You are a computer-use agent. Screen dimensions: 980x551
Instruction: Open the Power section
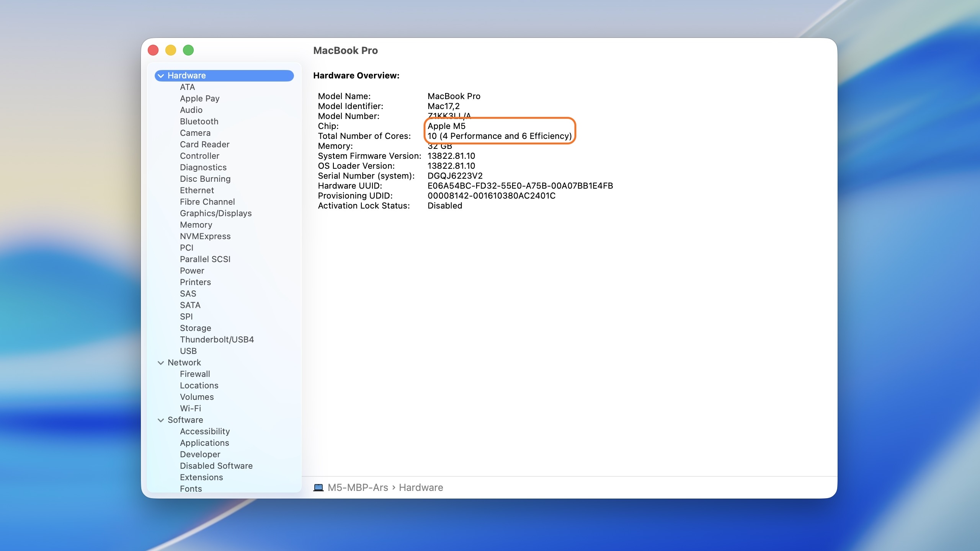tap(192, 271)
